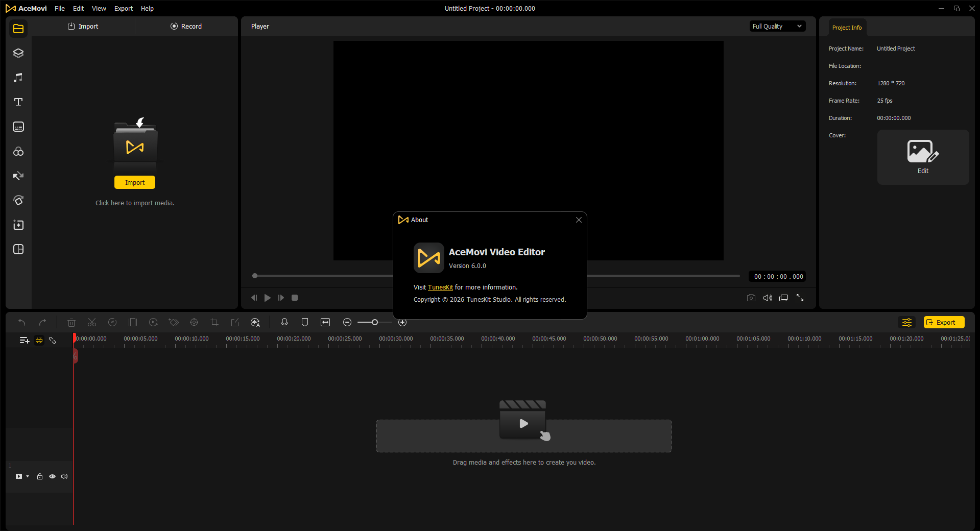Image resolution: width=980 pixels, height=531 pixels.
Task: Click the Crop tool icon
Action: pyautogui.click(x=214, y=322)
